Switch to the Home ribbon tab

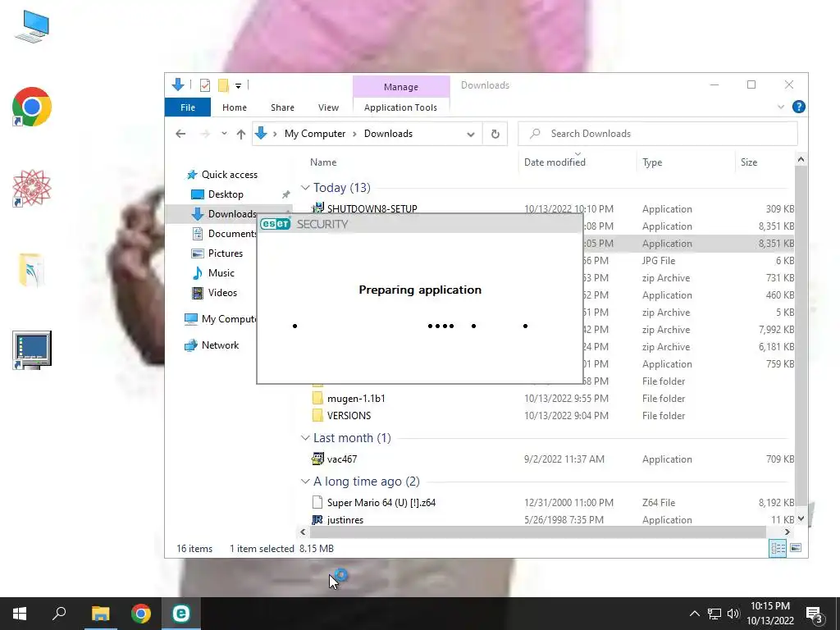(x=235, y=107)
